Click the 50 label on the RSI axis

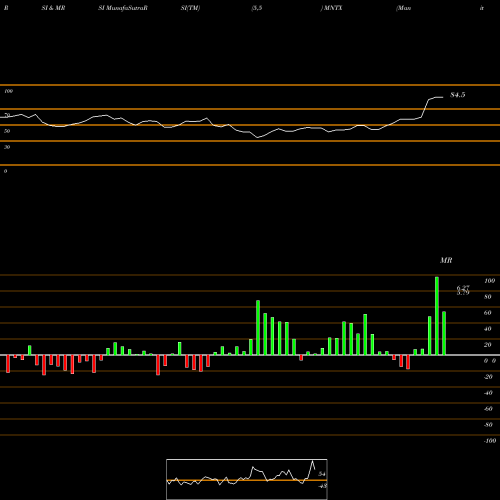(x=7, y=131)
